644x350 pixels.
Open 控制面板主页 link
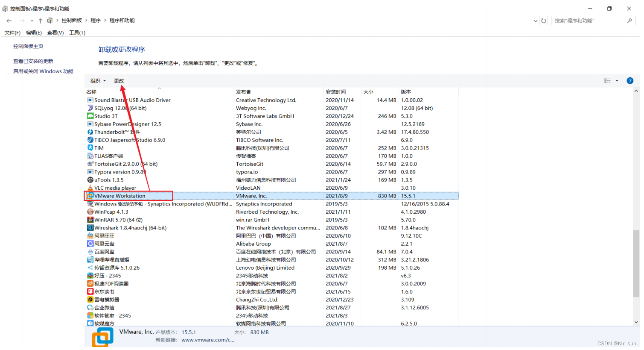pyautogui.click(x=28, y=46)
